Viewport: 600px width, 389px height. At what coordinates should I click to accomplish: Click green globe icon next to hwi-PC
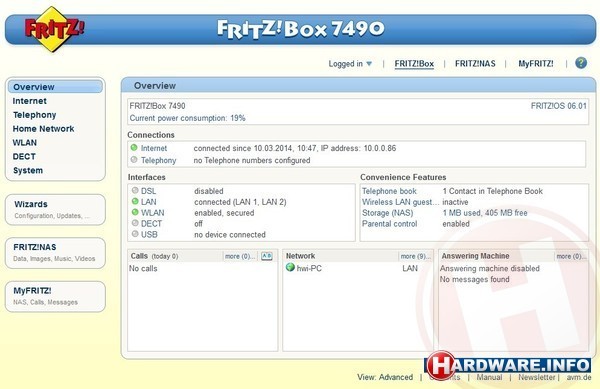[290, 267]
